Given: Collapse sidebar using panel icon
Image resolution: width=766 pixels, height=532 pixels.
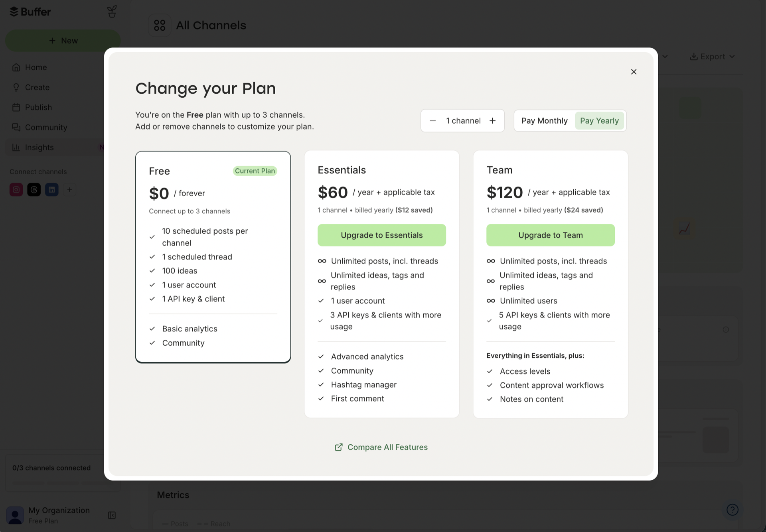Looking at the screenshot, I should point(112,515).
